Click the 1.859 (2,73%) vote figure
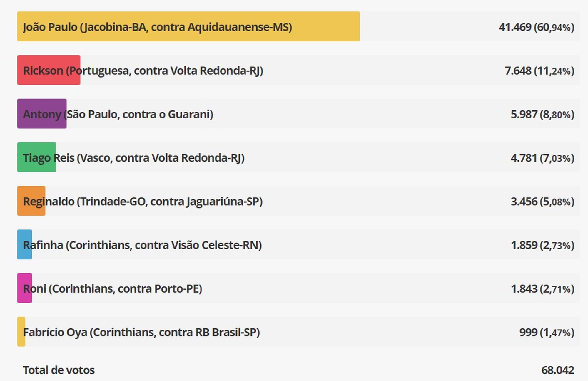Viewport: 588px width, 381px height. pyautogui.click(x=542, y=245)
